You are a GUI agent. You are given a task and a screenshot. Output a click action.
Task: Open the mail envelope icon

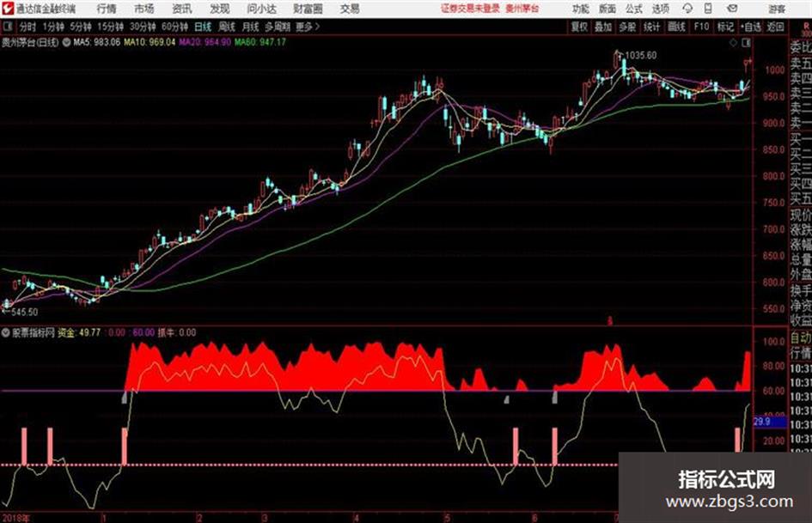click(x=732, y=9)
